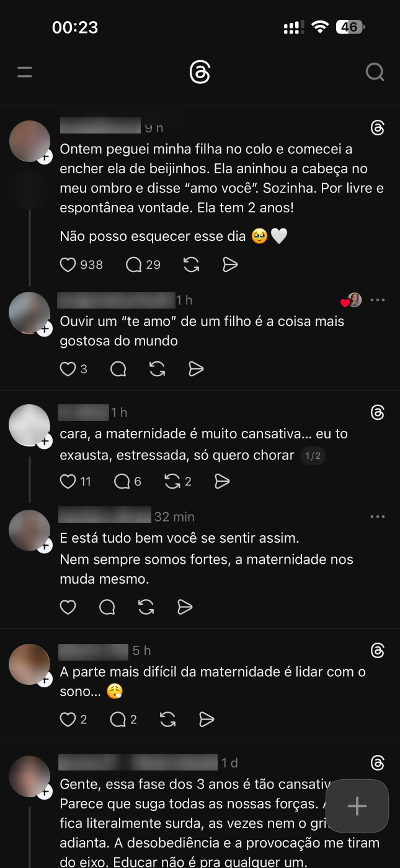Tap the Threads logo in header
The image size is (400, 868).
200,72
